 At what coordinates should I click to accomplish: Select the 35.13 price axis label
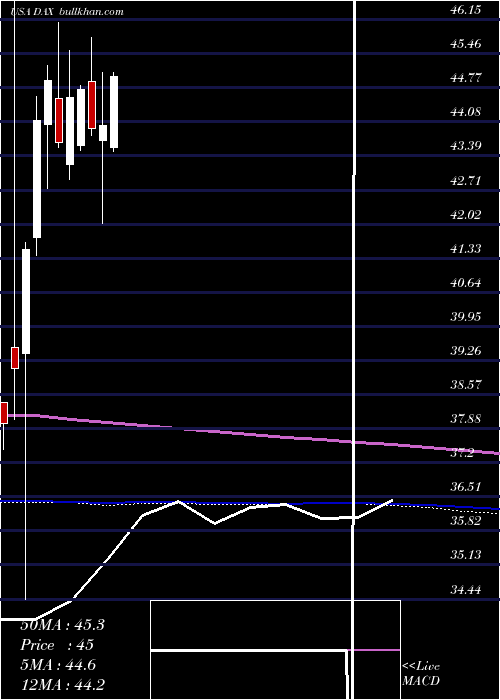(466, 554)
